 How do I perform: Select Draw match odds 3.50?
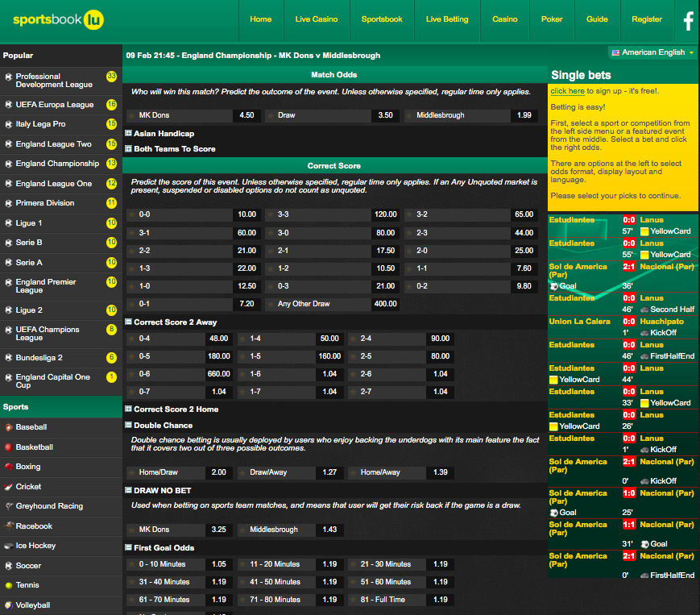(x=386, y=115)
